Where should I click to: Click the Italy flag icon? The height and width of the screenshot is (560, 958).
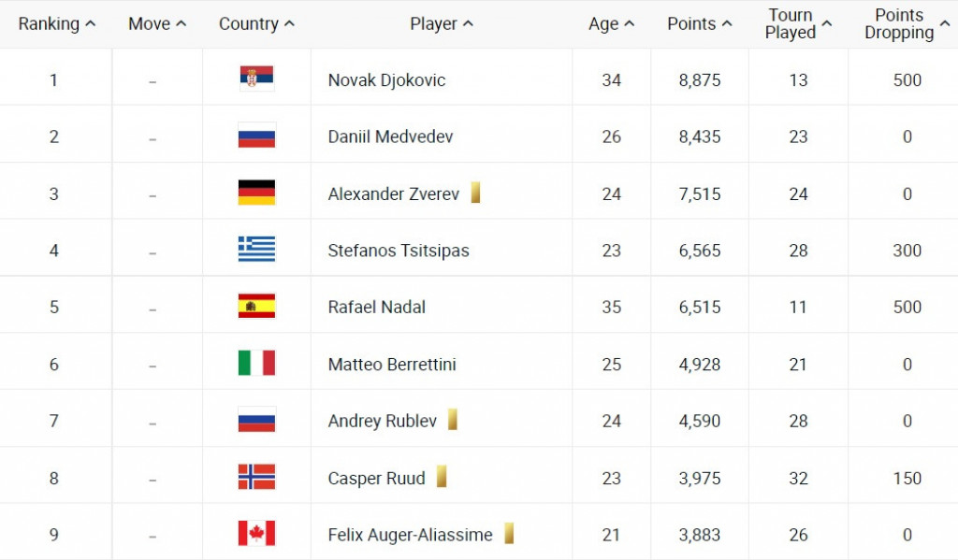coord(256,364)
